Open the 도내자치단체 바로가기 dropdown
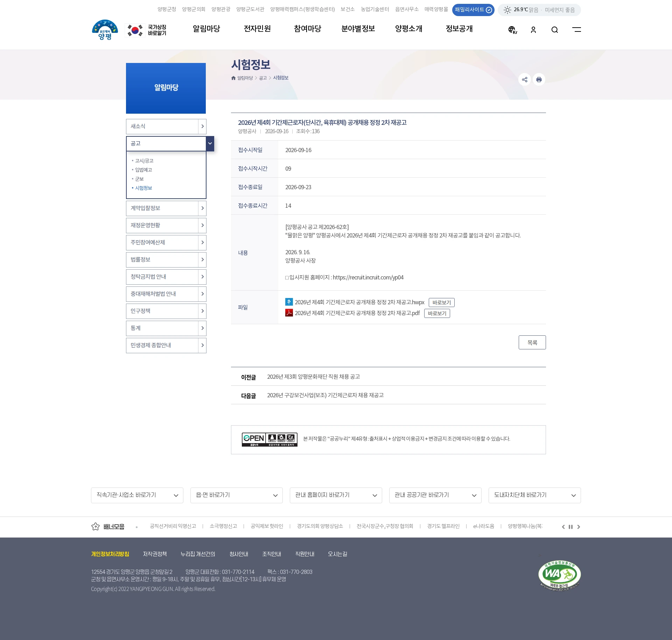 click(535, 495)
